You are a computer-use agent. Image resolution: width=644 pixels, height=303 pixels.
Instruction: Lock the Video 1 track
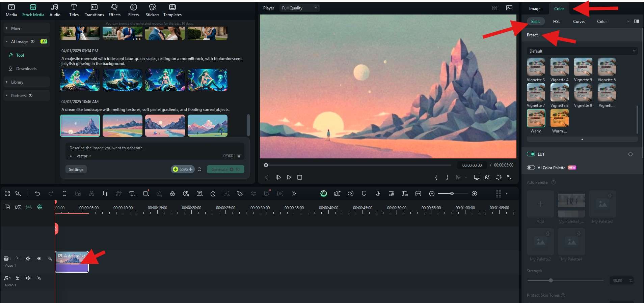click(18, 259)
